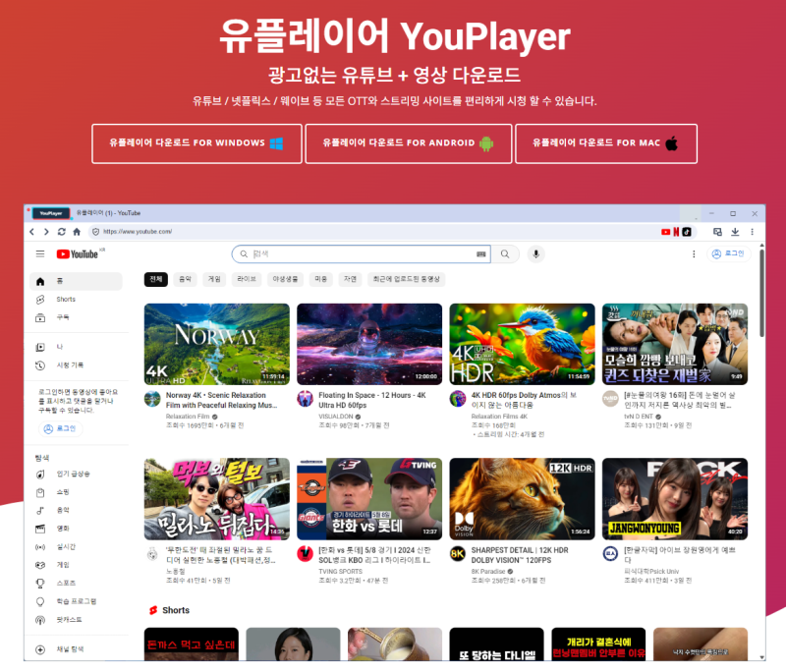Open Floating In Space video thumbnail
Screen dimensions: 786x672
coord(369,344)
